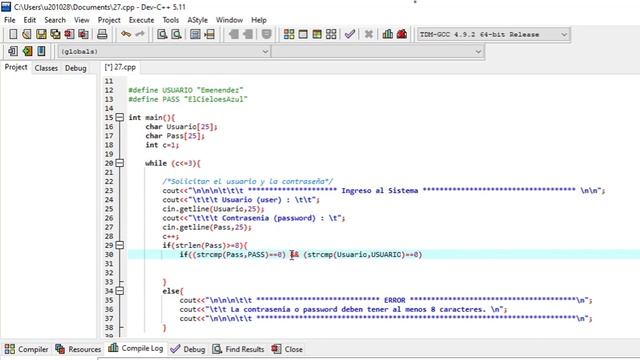Print the file with the printer icon
This screenshot has width=640, height=360.
click(102, 34)
